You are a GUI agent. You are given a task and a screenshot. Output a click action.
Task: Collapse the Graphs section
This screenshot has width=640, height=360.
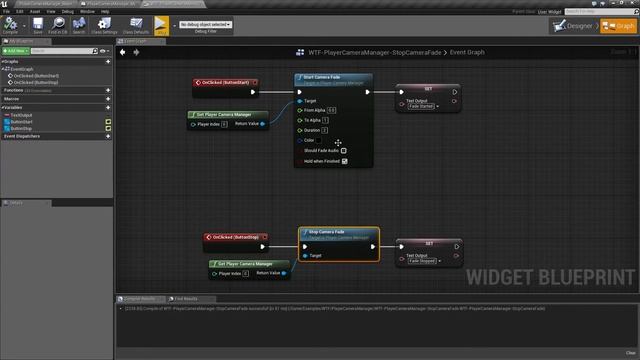2,62
